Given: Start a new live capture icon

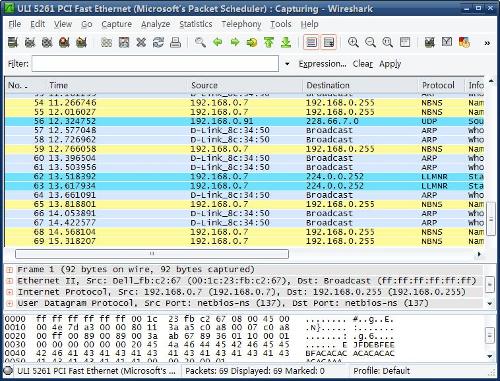Looking at the screenshot, I should coord(47,42).
